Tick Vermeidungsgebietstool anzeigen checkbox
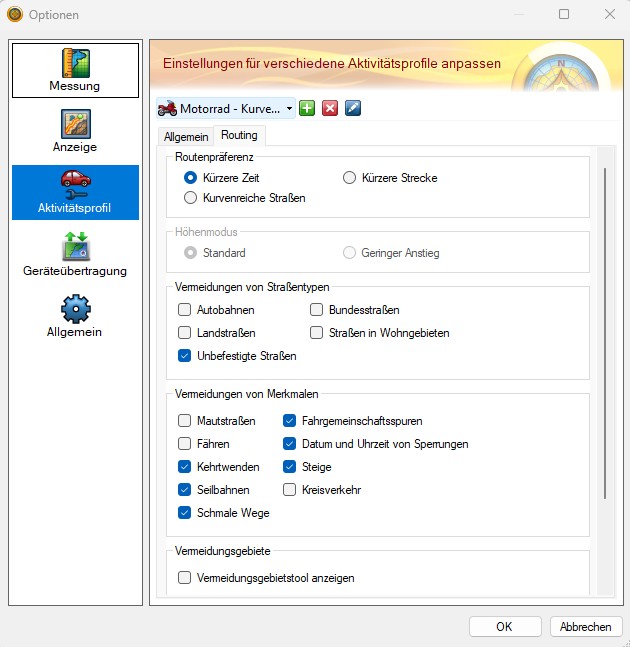This screenshot has width=630, height=647. (184, 578)
